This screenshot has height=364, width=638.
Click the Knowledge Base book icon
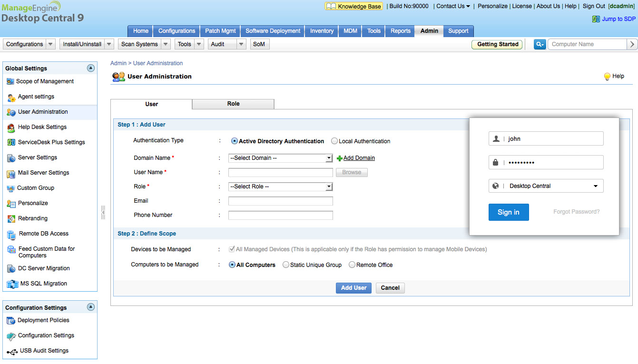pos(331,6)
